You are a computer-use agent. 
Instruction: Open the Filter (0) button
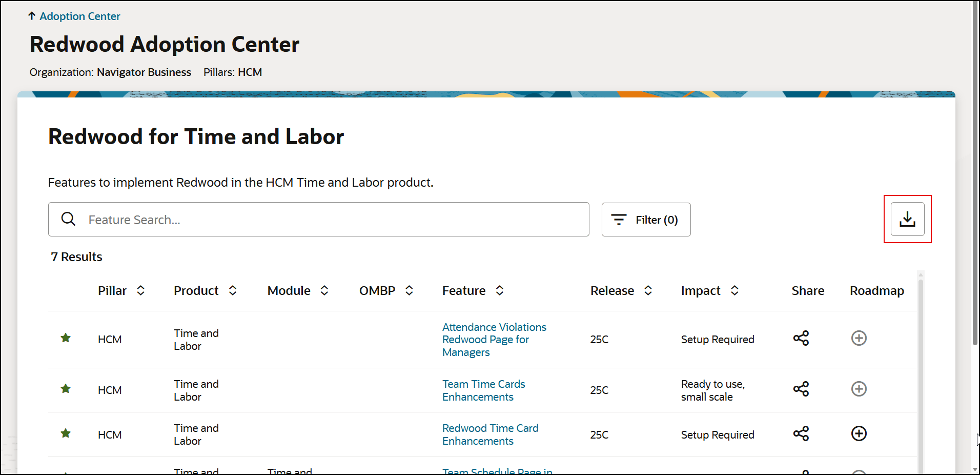646,220
